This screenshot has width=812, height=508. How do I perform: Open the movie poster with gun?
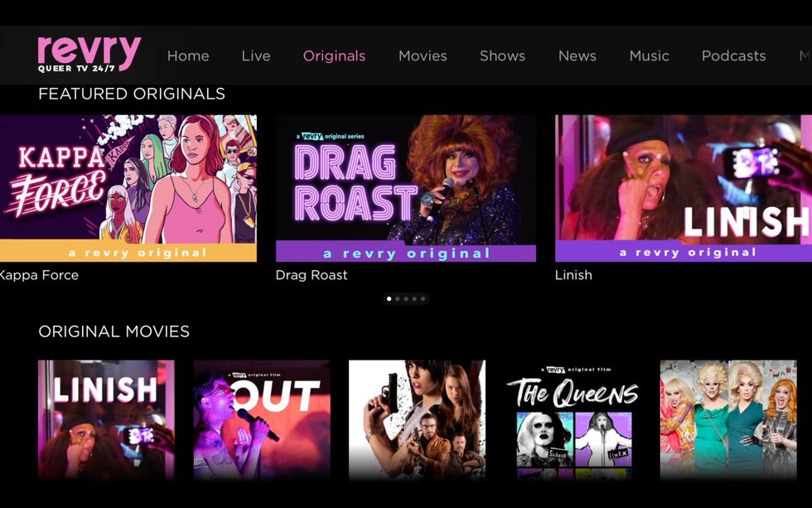point(418,420)
